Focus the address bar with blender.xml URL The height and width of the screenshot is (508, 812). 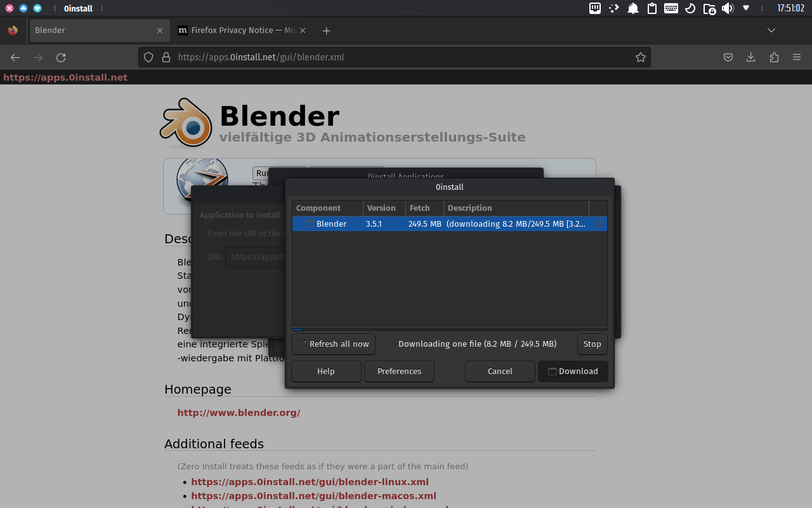pyautogui.click(x=395, y=57)
